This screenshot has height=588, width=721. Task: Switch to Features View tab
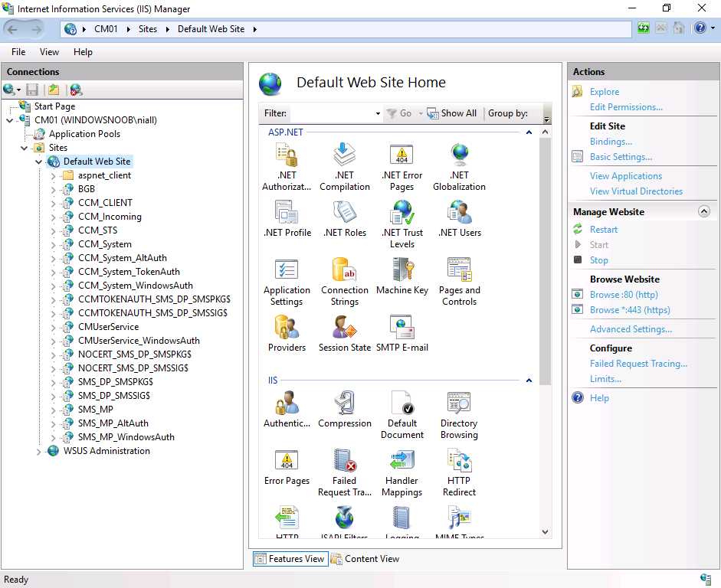[290, 559]
